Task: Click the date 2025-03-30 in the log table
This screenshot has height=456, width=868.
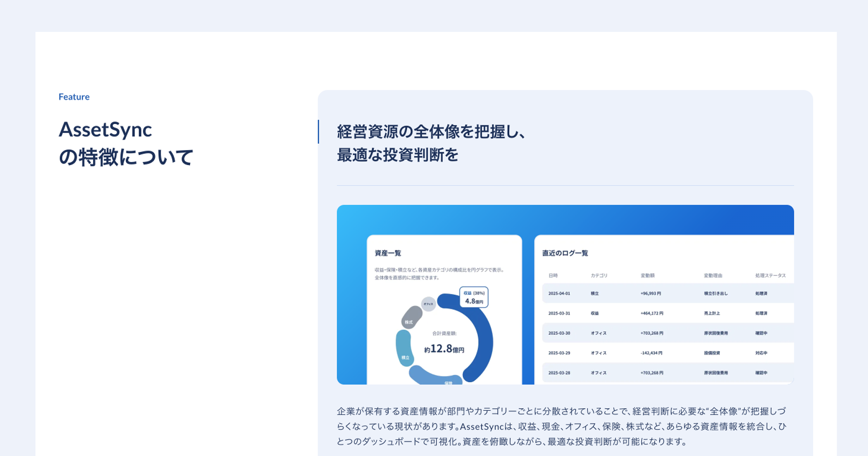Action: click(x=559, y=333)
